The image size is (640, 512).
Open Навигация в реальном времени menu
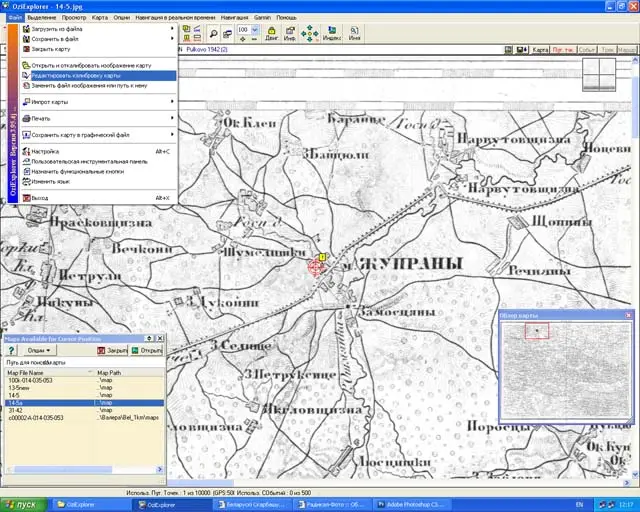[175, 18]
